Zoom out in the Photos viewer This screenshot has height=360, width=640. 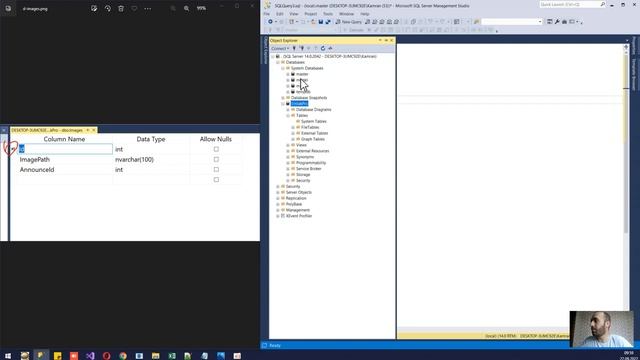(173, 8)
